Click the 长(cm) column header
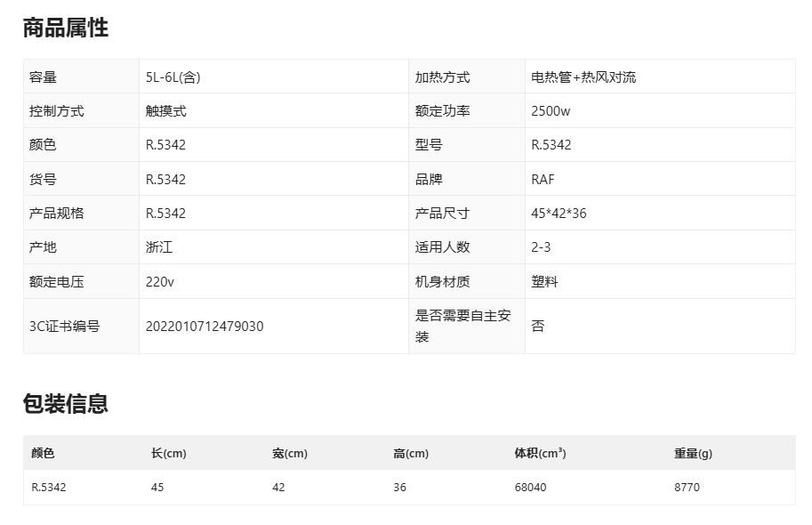This screenshot has width=812, height=525. (169, 453)
